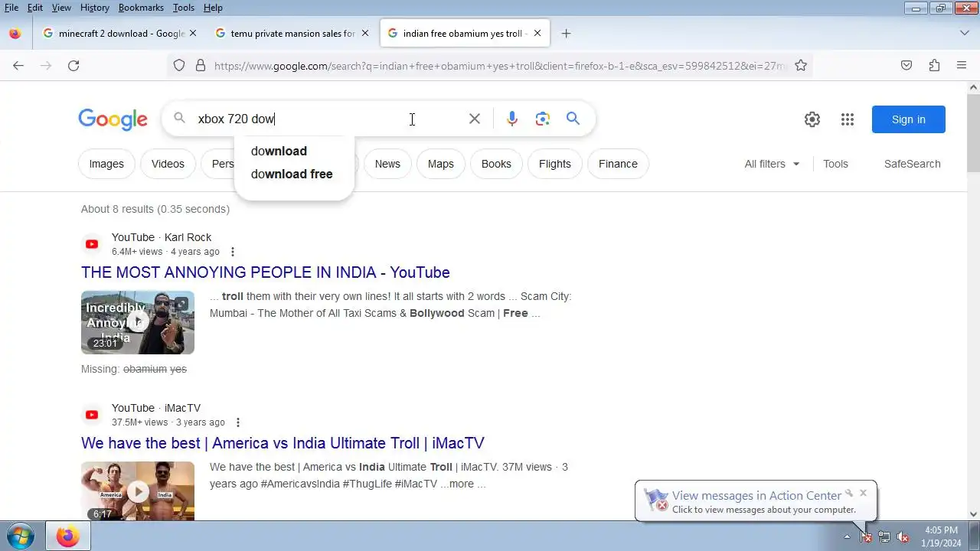Close the indian free obamium tab
This screenshot has height=551, width=980.
click(537, 34)
